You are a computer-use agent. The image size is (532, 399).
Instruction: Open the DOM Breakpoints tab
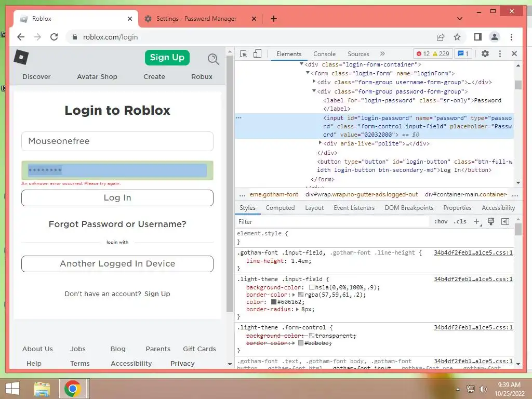point(409,208)
